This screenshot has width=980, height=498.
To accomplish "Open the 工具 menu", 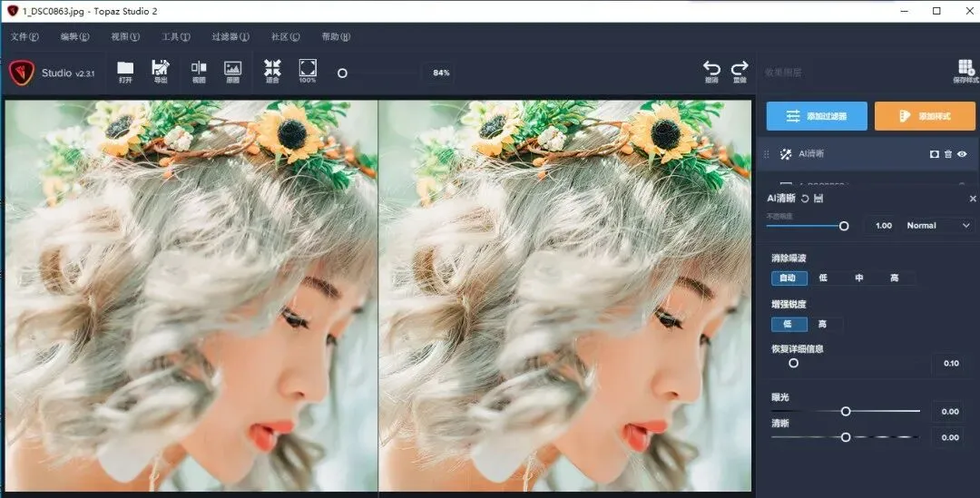I will [176, 37].
